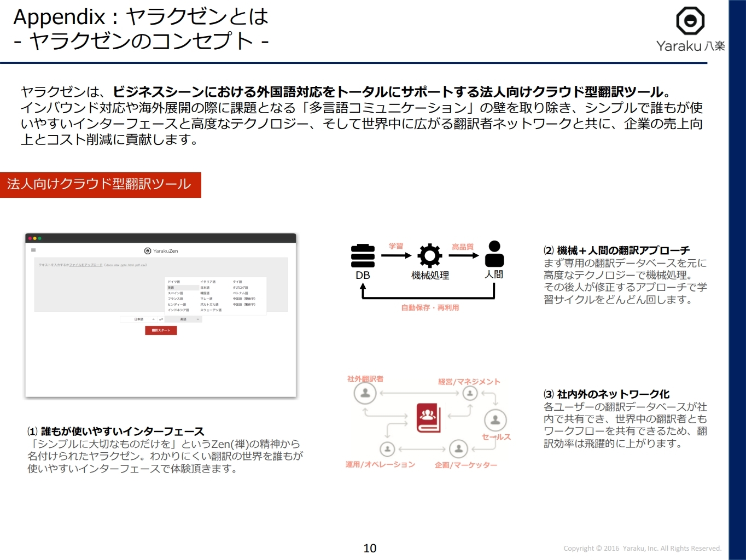Click the 企画/マーケッター user avatar icon

458,449
